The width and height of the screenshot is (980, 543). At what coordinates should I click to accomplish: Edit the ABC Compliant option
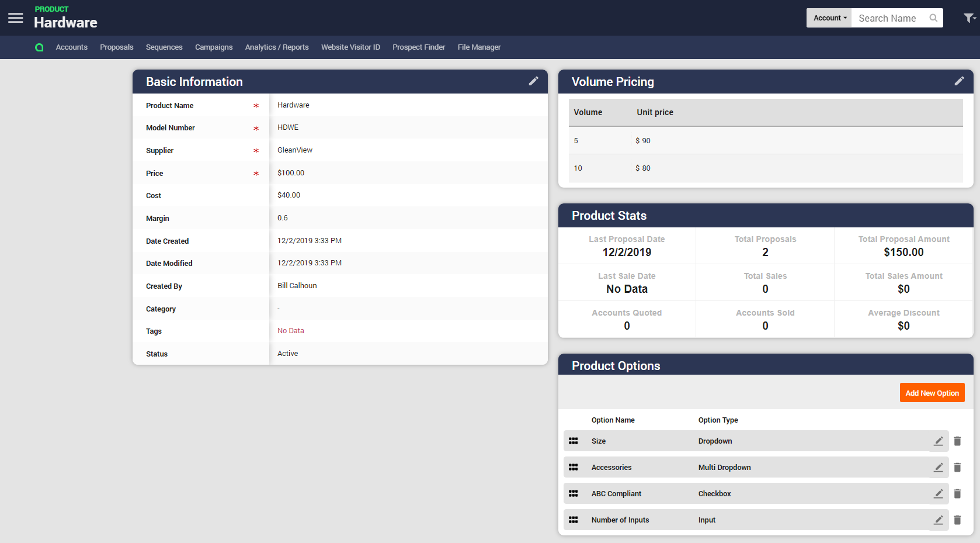938,493
